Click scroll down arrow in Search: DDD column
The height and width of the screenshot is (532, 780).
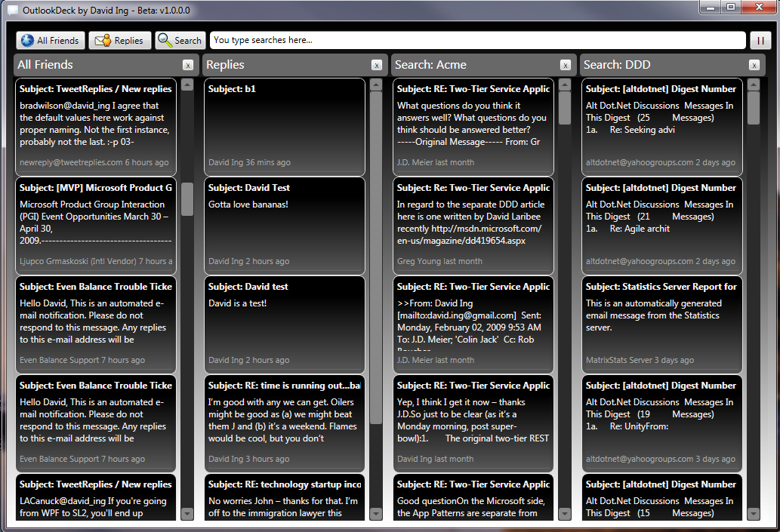(x=754, y=513)
